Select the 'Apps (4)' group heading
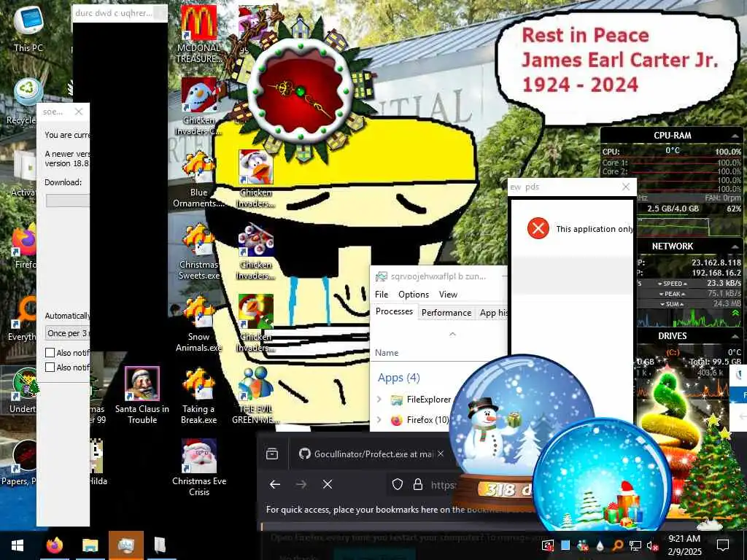This screenshot has width=747, height=560. click(x=399, y=378)
